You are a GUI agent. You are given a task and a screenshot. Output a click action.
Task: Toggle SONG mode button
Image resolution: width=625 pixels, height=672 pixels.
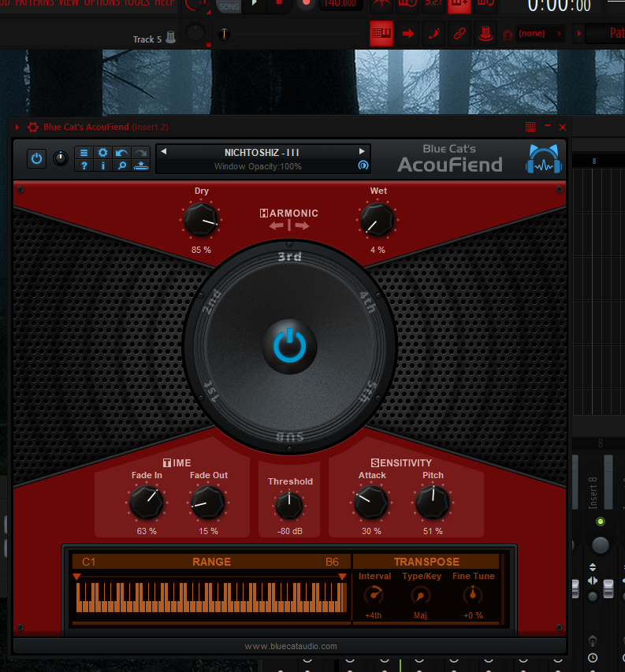tap(229, 6)
